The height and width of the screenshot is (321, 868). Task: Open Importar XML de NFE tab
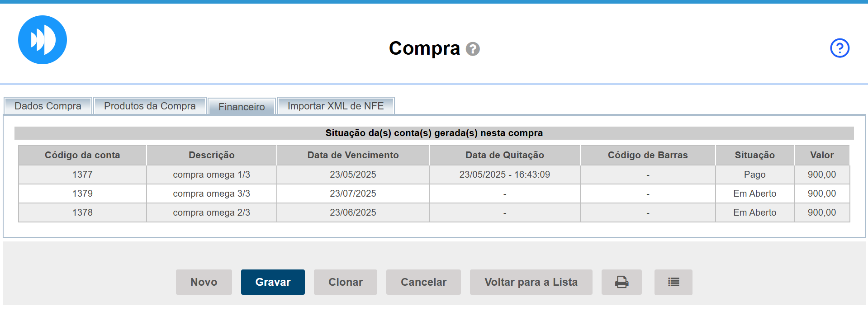336,106
